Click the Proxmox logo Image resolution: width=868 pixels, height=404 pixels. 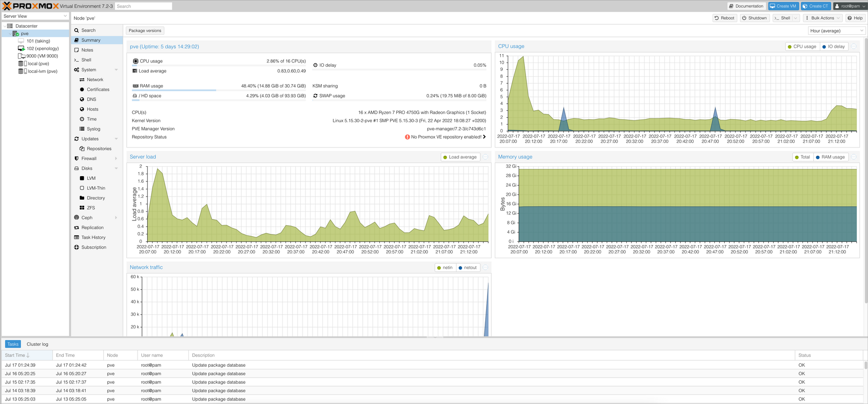point(30,6)
